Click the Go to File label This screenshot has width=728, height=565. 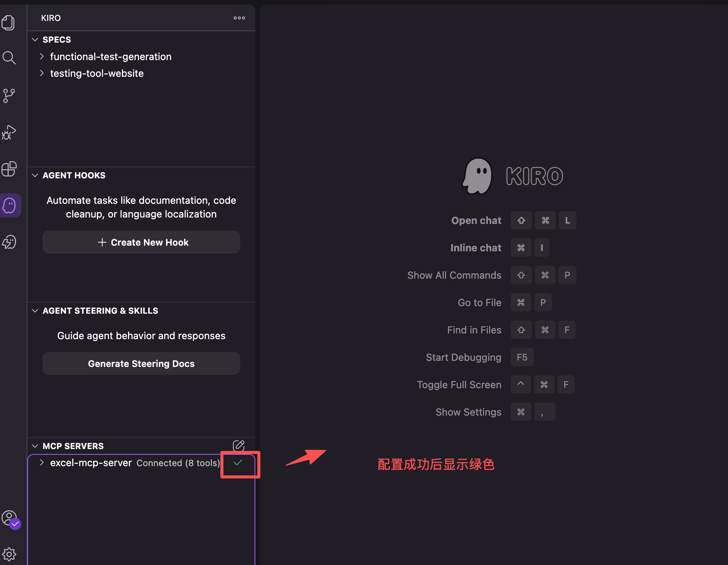[x=480, y=303]
